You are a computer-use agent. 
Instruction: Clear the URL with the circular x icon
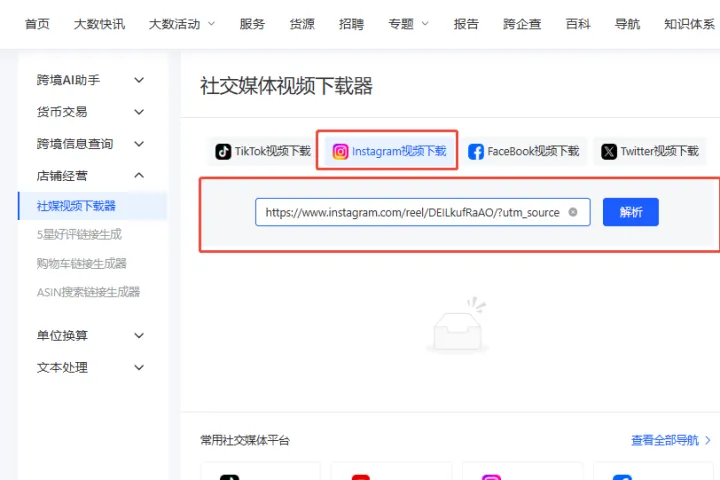tap(573, 212)
